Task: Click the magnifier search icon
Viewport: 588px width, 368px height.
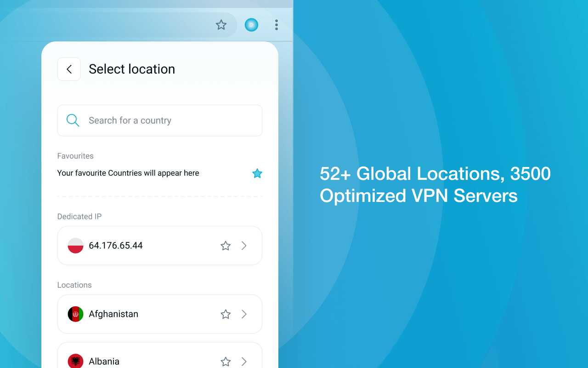Action: [73, 121]
